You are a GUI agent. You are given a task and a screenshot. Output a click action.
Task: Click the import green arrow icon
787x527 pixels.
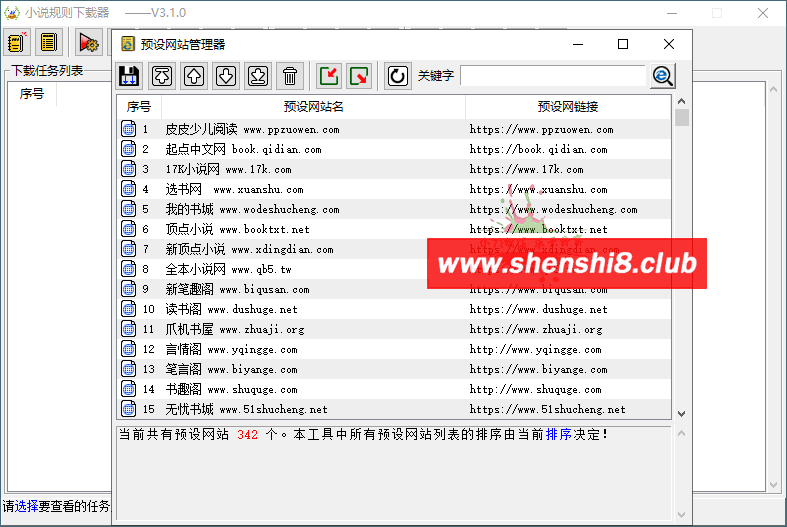point(329,76)
